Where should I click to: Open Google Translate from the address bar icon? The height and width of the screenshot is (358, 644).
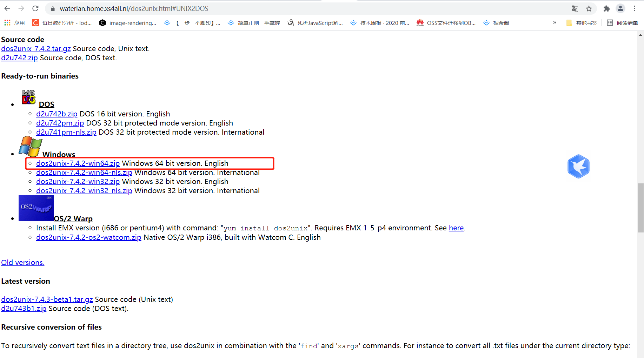pos(575,8)
